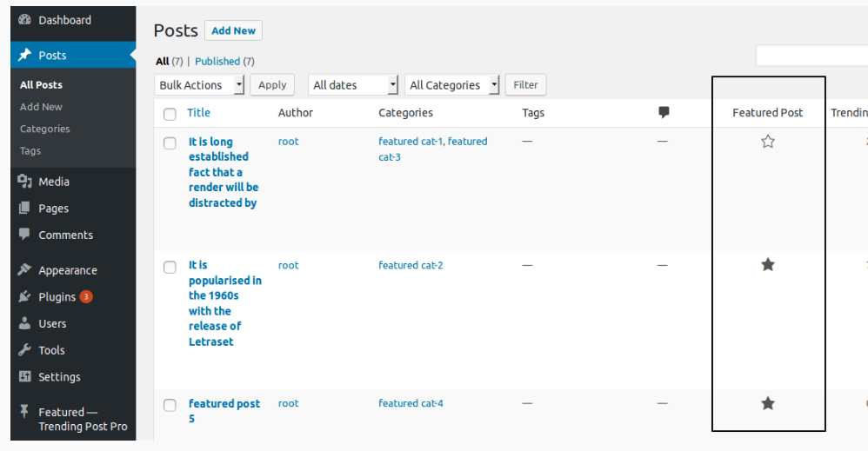
Task: Mark first post as featured via empty star
Action: pyautogui.click(x=768, y=141)
